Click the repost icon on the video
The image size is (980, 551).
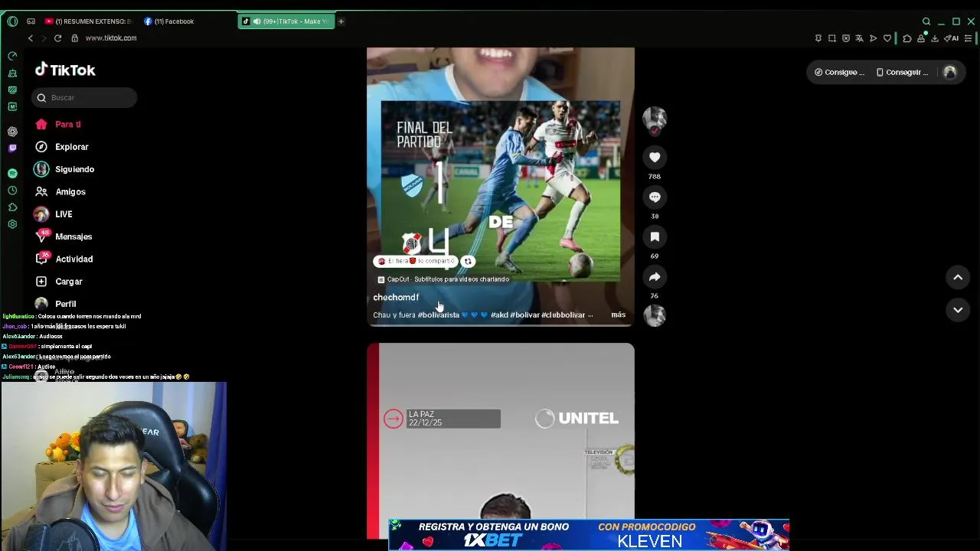click(468, 261)
